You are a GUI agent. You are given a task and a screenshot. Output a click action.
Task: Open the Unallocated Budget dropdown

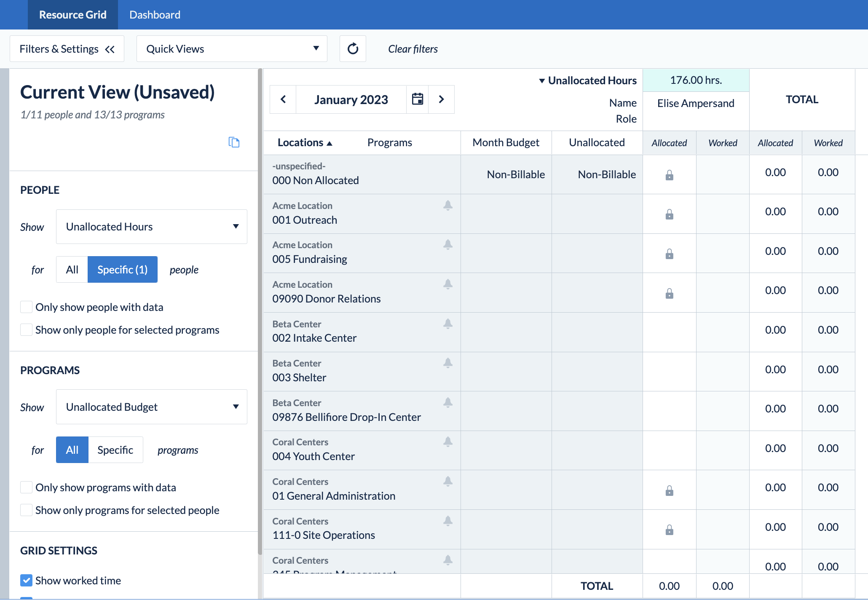pos(151,407)
